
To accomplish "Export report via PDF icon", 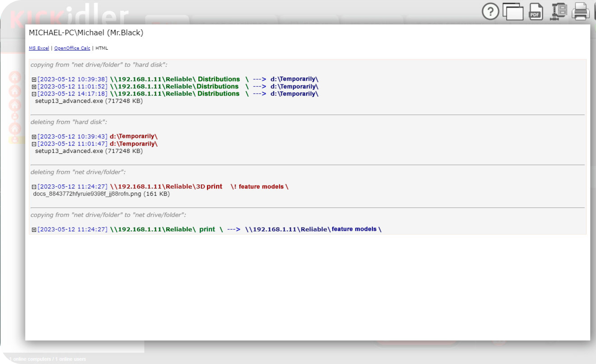I will 536,12.
